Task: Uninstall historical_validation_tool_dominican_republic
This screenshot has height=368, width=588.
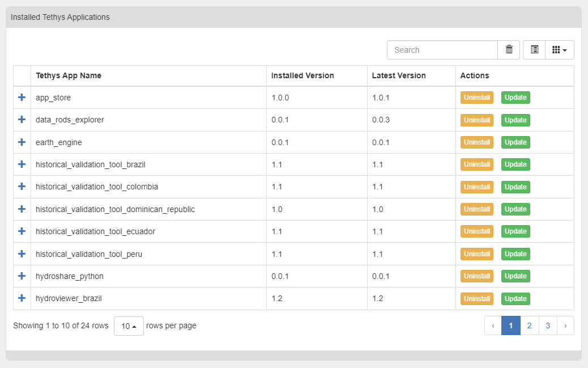Action: coord(476,209)
